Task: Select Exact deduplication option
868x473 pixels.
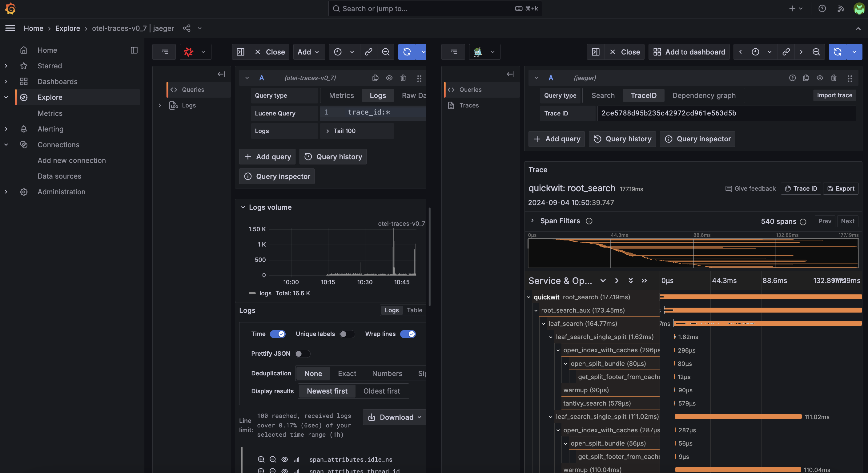Action: [347, 374]
